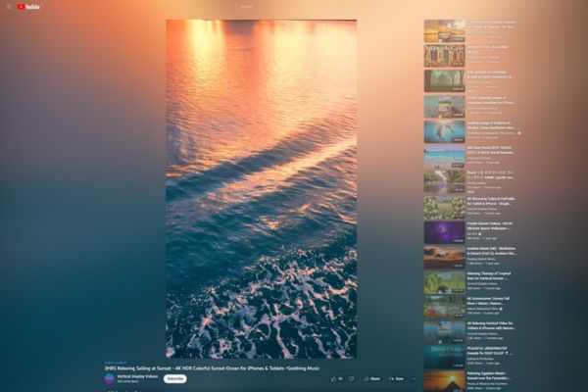This screenshot has height=392, width=588.
Task: Save the video to a playlist
Action: (396, 379)
